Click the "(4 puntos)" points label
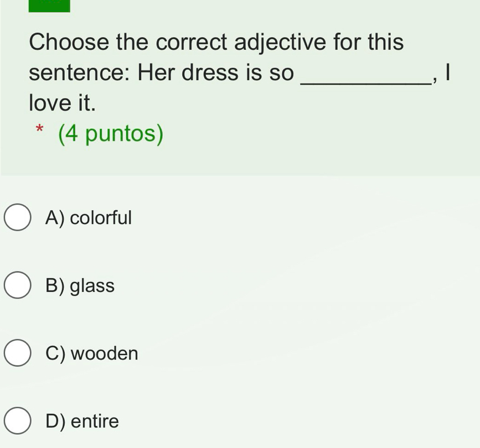 (111, 133)
